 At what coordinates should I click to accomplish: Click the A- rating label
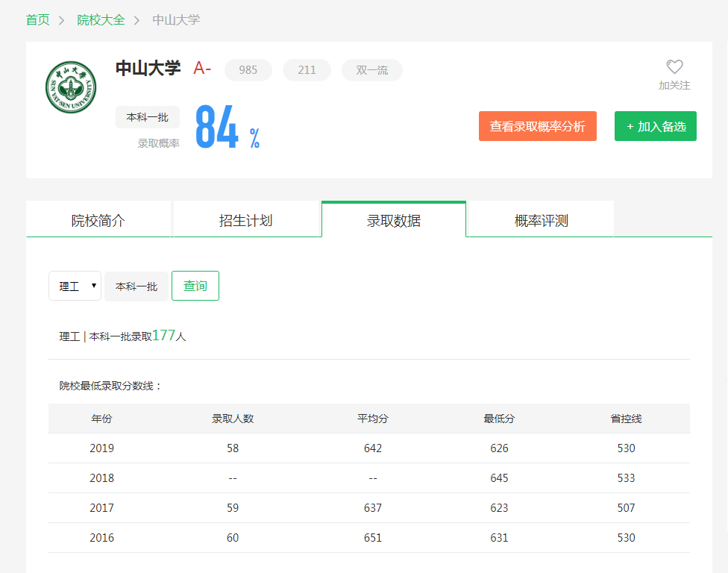pyautogui.click(x=202, y=68)
